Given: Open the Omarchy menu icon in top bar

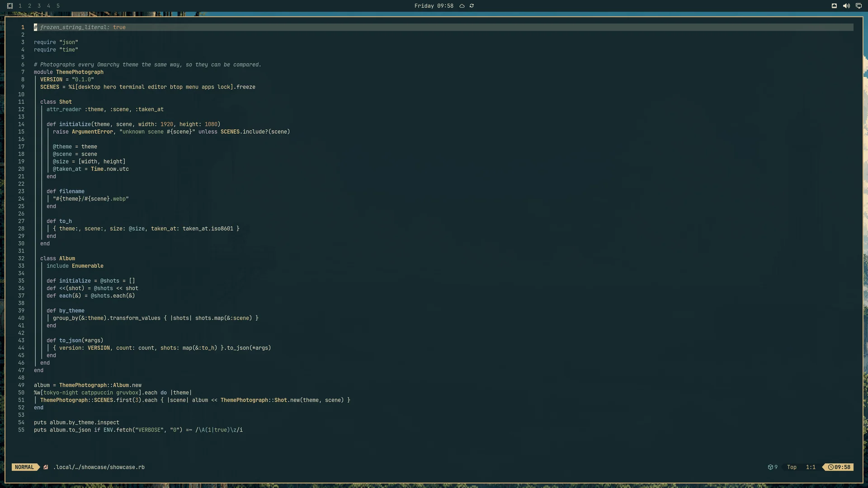Looking at the screenshot, I should coord(10,6).
